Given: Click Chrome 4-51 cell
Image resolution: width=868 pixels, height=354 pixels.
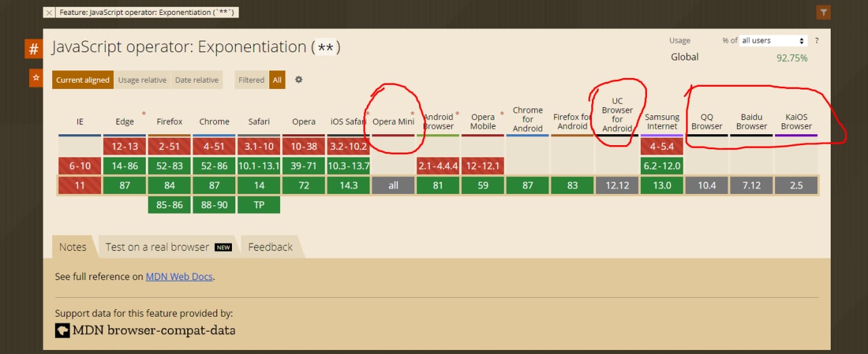Looking at the screenshot, I should point(214,146).
